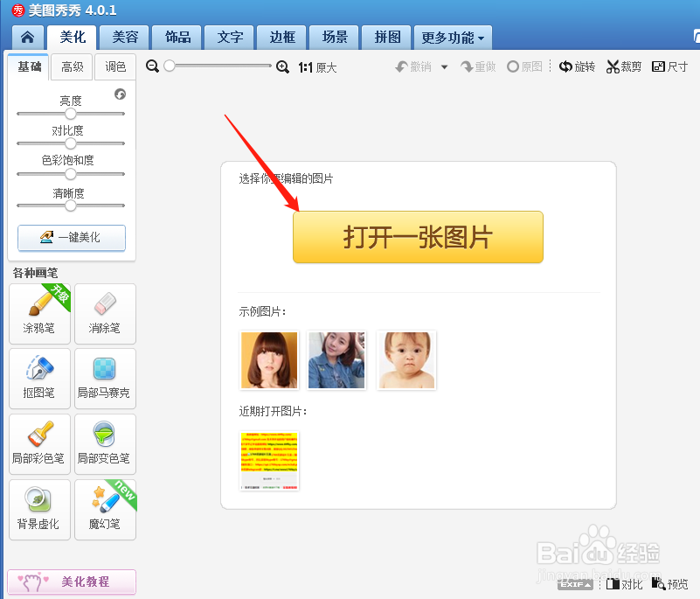Switch to the 文字 tab
The height and width of the screenshot is (599, 700).
click(x=230, y=37)
